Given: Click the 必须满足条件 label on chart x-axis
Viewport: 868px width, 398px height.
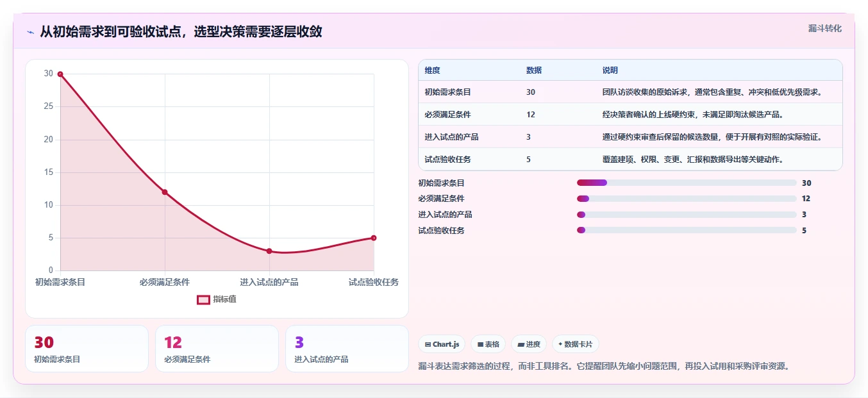Looking at the screenshot, I should 165,282.
